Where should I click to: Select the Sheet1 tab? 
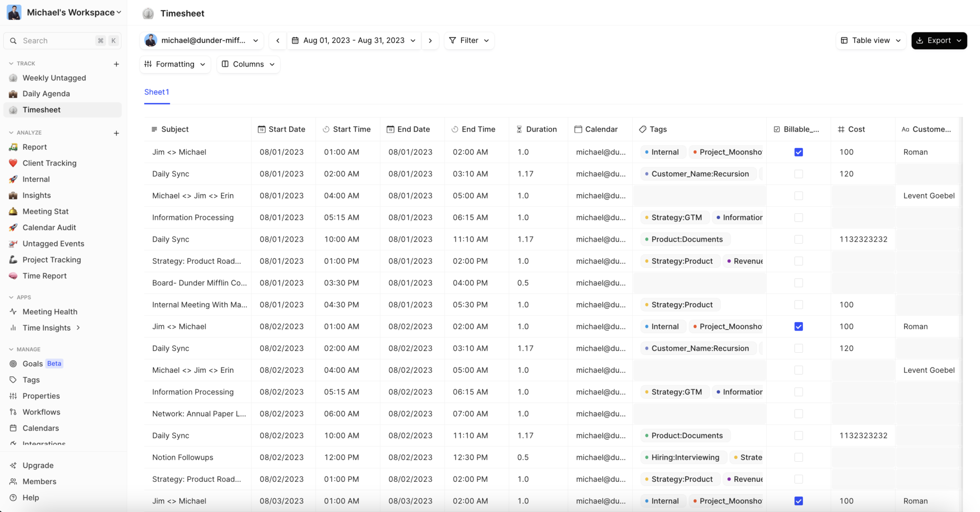[156, 92]
